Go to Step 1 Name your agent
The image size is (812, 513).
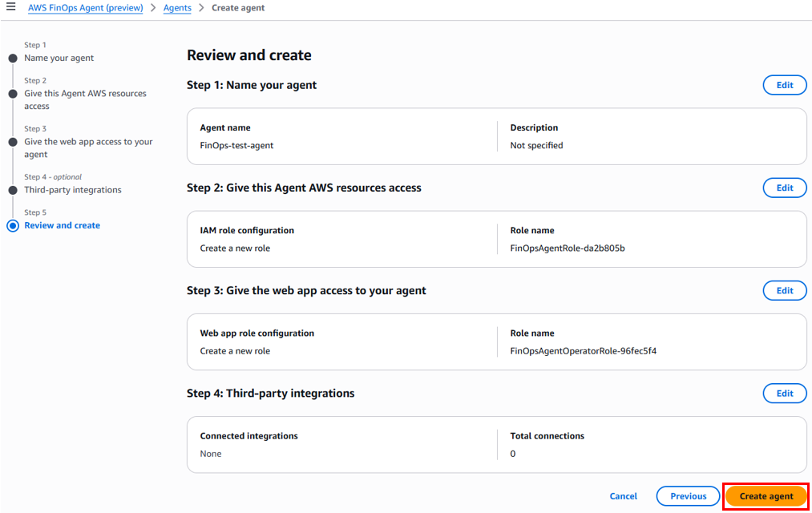[x=59, y=58]
